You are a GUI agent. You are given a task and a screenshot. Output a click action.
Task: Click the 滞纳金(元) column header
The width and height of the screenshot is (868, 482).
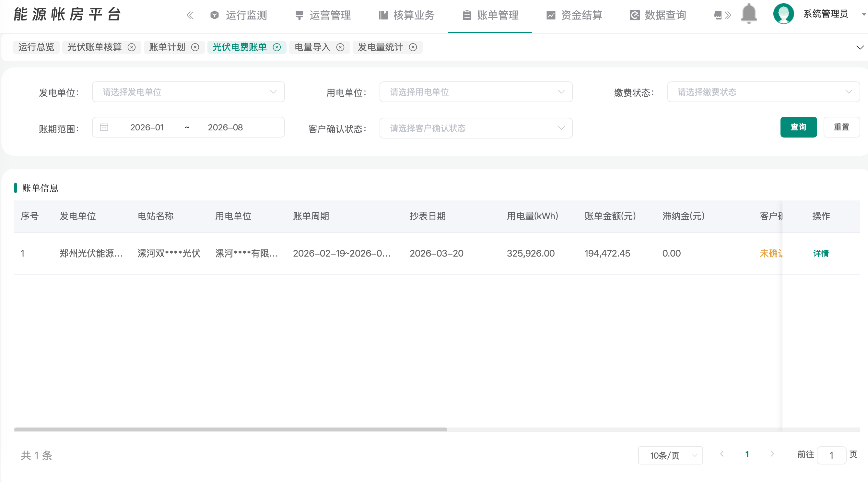(683, 216)
